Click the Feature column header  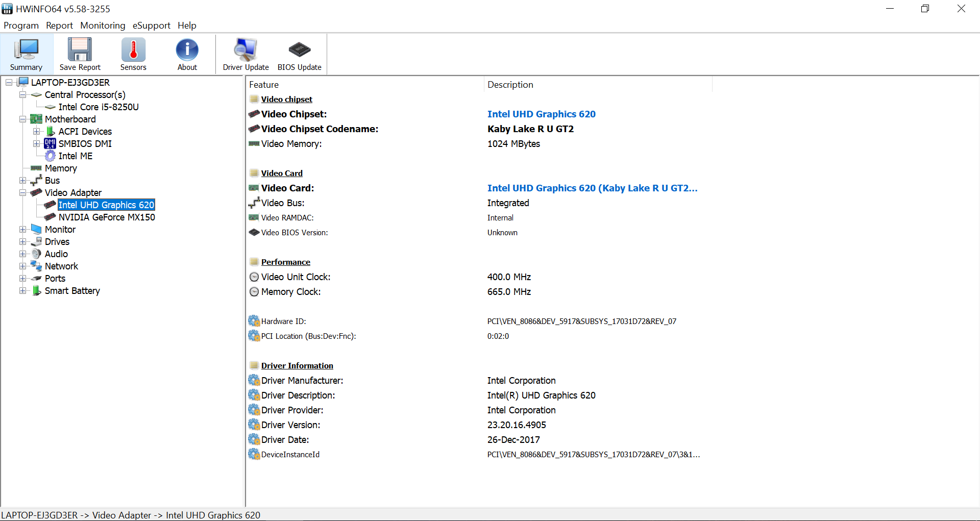tap(365, 85)
